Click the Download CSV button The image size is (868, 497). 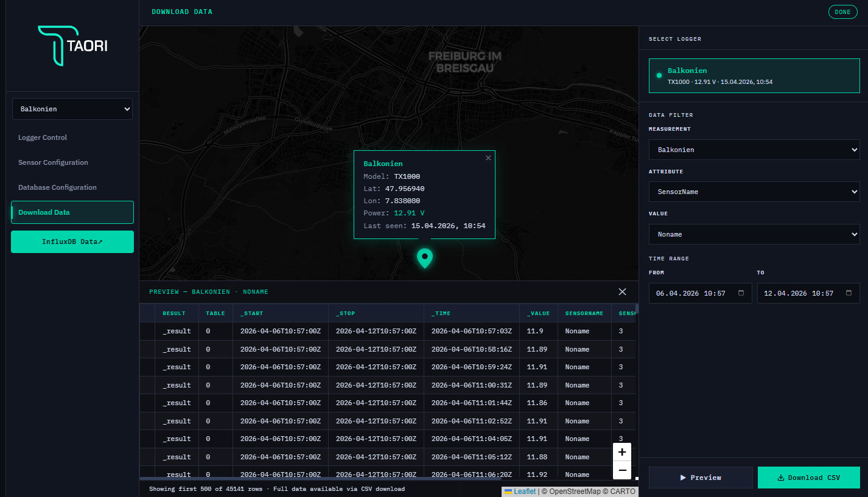pyautogui.click(x=808, y=478)
